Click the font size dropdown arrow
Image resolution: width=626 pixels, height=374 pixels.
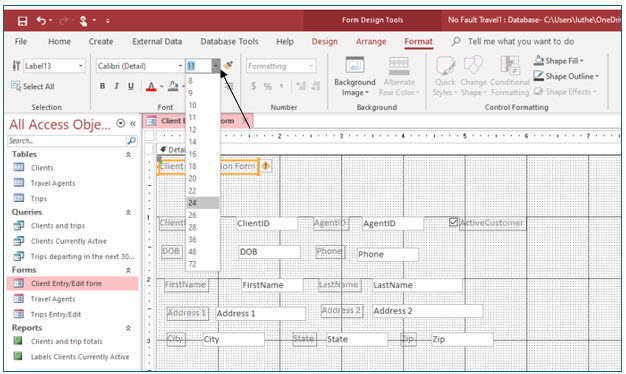pos(216,65)
